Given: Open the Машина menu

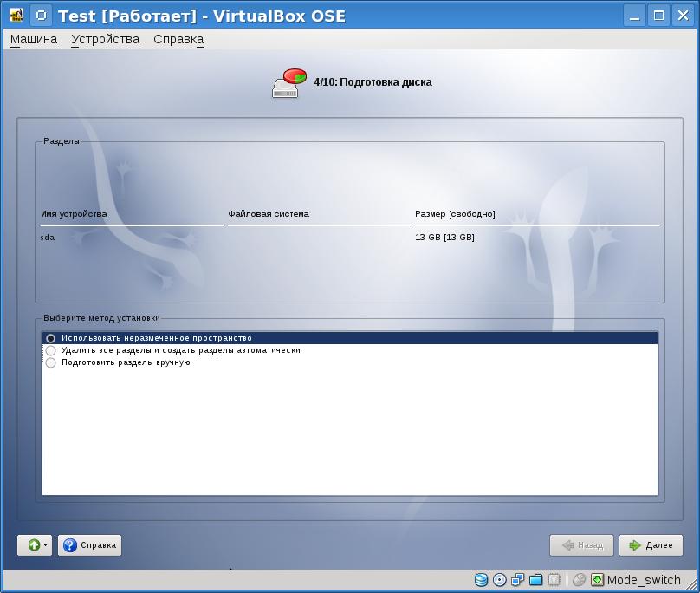Looking at the screenshot, I should pos(34,39).
